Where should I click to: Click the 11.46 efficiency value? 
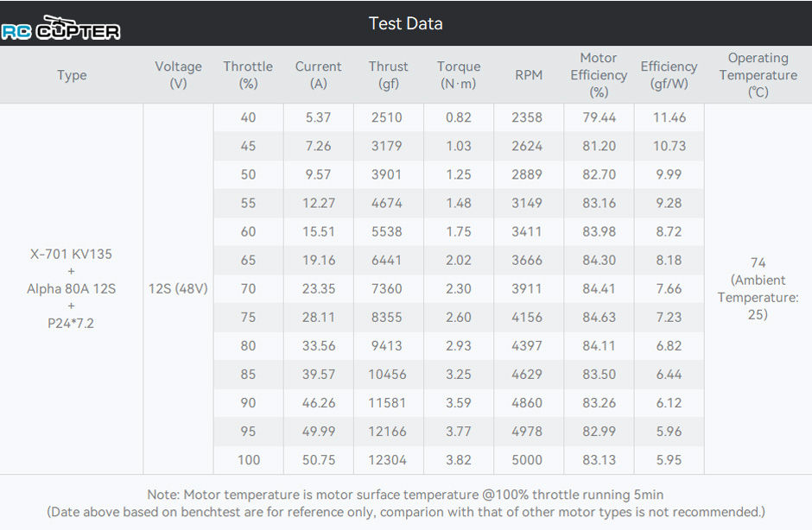[x=669, y=117]
